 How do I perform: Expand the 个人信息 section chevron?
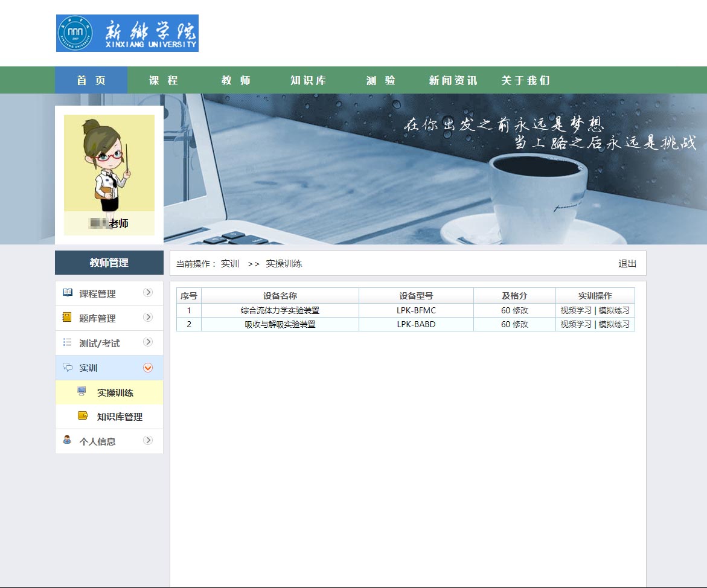click(148, 441)
